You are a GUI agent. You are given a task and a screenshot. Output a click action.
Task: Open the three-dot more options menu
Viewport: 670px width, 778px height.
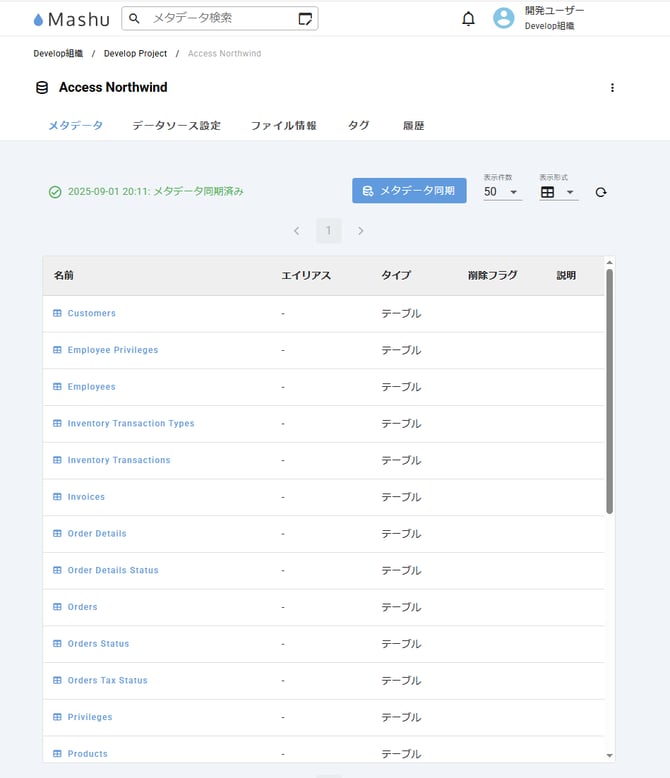tap(612, 88)
